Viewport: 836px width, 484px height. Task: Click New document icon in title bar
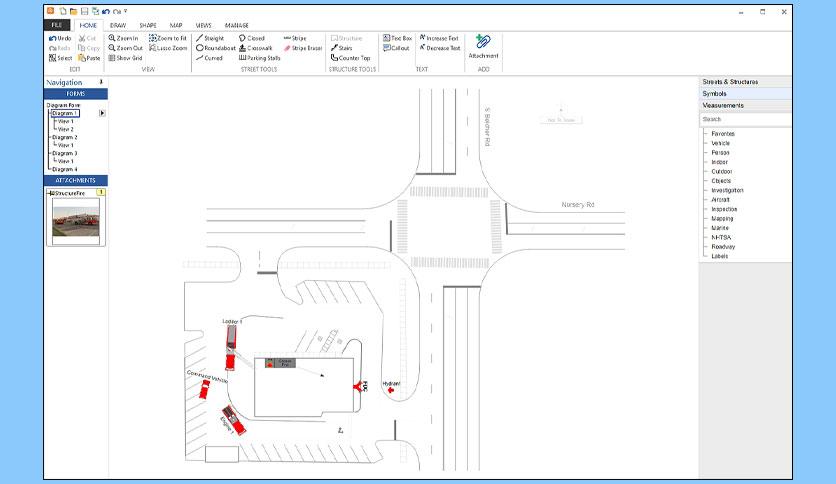tap(63, 11)
